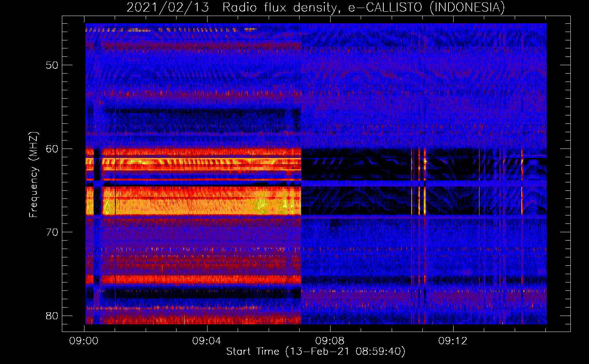Click the 09:08 time tick label
589x364 pixels.
click(x=330, y=341)
